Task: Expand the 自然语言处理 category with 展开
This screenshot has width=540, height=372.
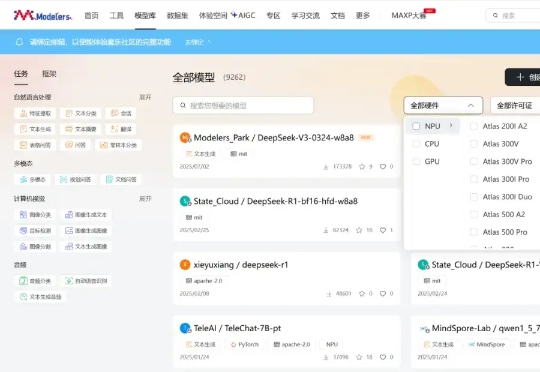Action: pos(145,97)
